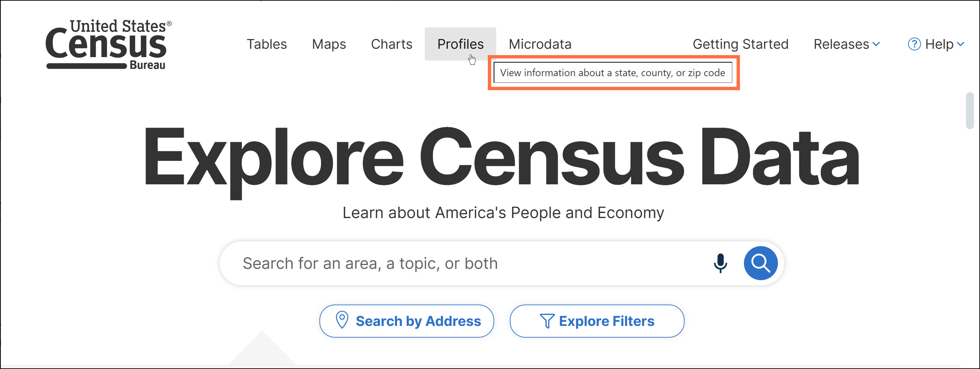Screen dimensions: 980x369
Task: Open the Microdata section
Action: click(x=540, y=44)
